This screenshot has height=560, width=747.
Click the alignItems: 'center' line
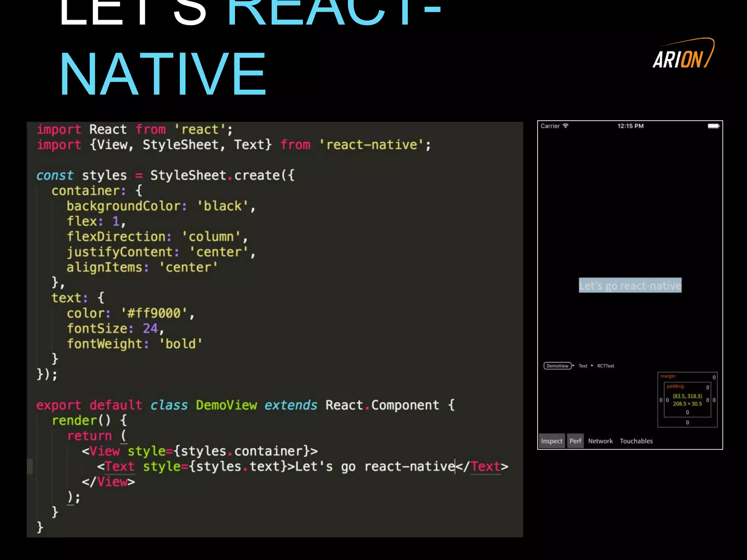pyautogui.click(x=142, y=267)
